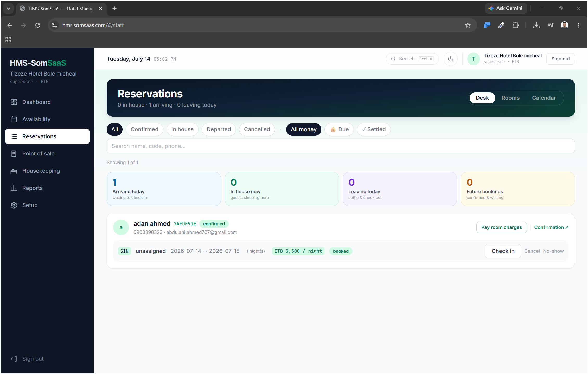Click the browser forward arrow
This screenshot has height=374, width=588.
[24, 25]
